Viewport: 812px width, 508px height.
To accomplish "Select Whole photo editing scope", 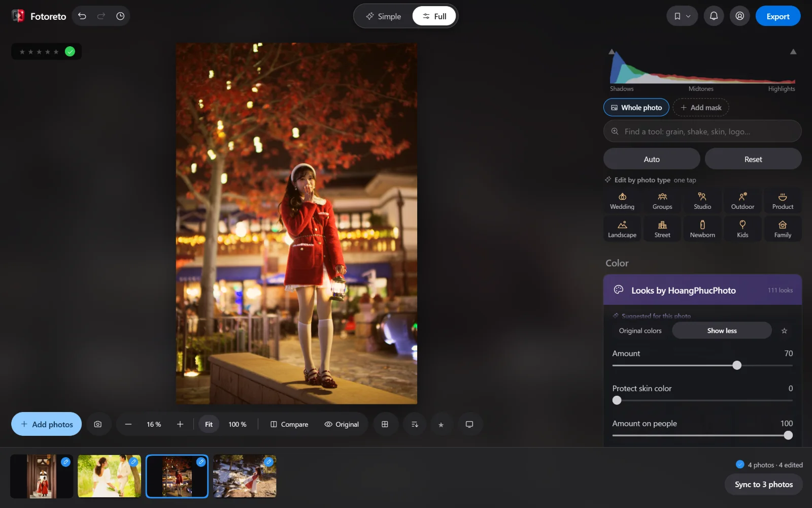I will click(636, 108).
